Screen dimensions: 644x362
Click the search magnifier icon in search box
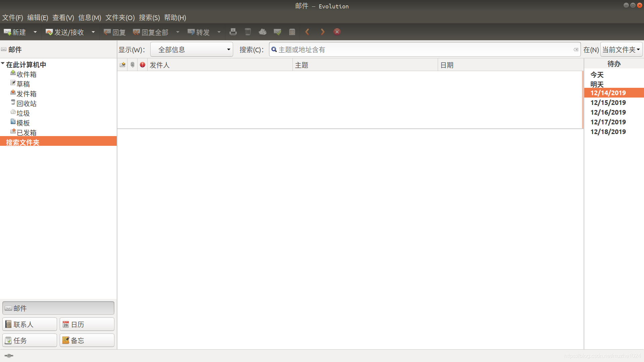274,50
